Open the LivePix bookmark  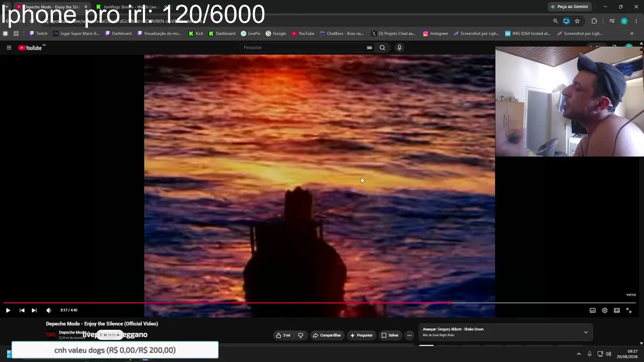(x=251, y=34)
